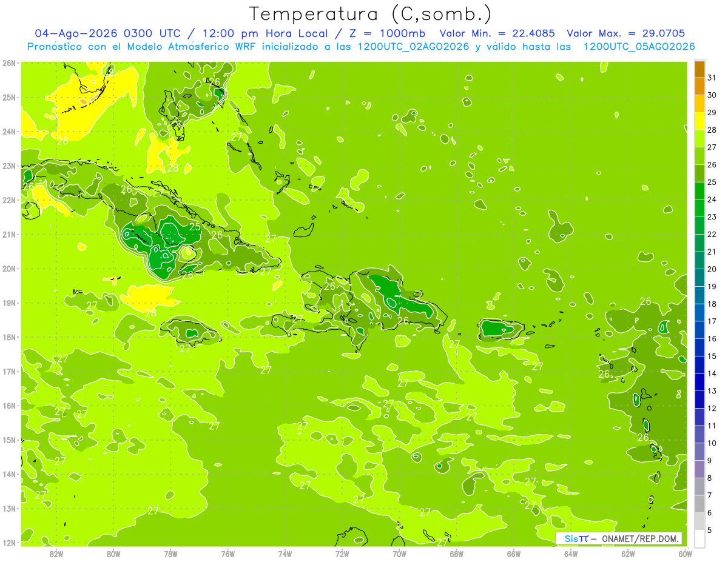Select the date text "04-Ago-2026 0300 UTC"
This screenshot has height=562, width=728.
(x=107, y=33)
